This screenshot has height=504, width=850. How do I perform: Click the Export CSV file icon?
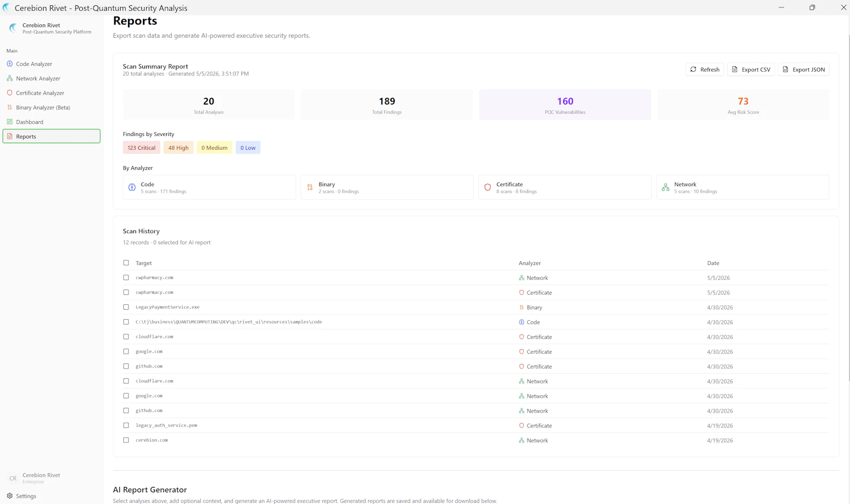pos(735,70)
